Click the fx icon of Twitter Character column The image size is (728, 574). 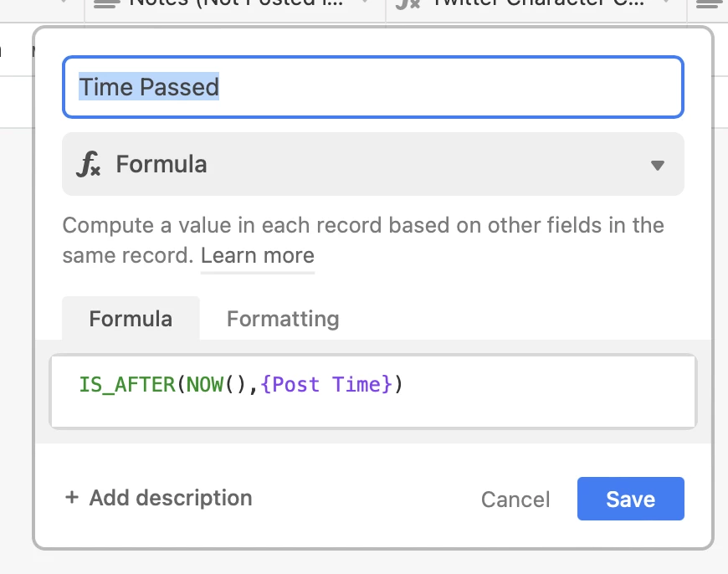(x=408, y=3)
